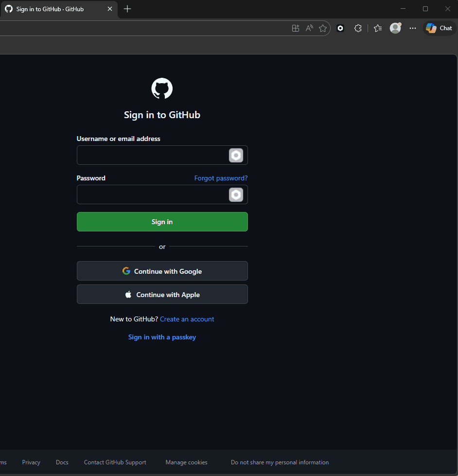
Task: Open a new browser tab
Action: point(127,9)
